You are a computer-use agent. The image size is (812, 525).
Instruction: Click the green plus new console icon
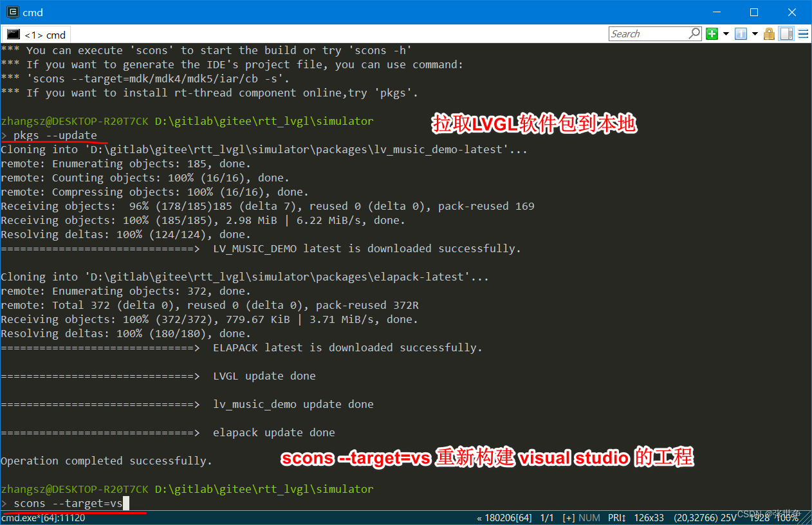(x=712, y=33)
